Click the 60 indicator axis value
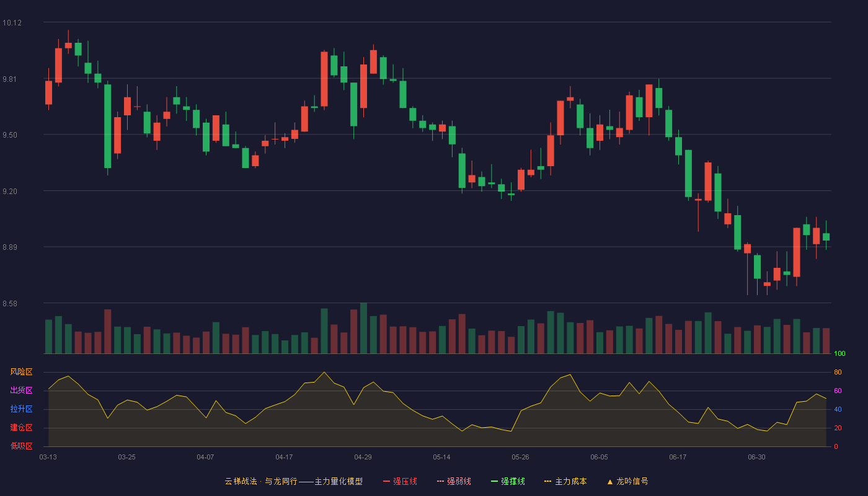Screen dimensions: 868x496 838,391
